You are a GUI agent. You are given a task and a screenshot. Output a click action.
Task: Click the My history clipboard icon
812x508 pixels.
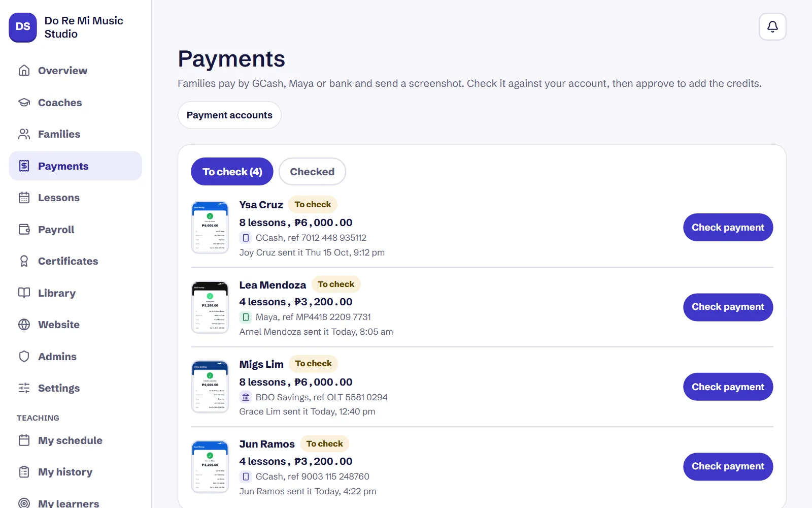[24, 472]
